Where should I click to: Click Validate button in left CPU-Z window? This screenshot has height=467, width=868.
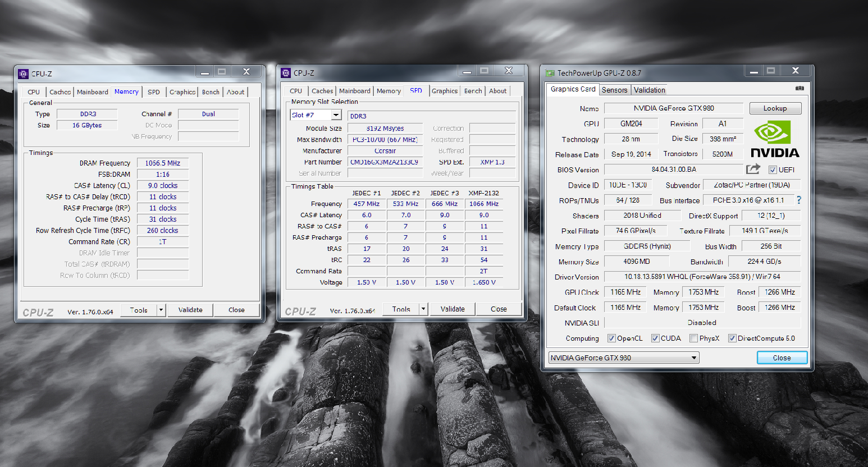click(x=190, y=310)
